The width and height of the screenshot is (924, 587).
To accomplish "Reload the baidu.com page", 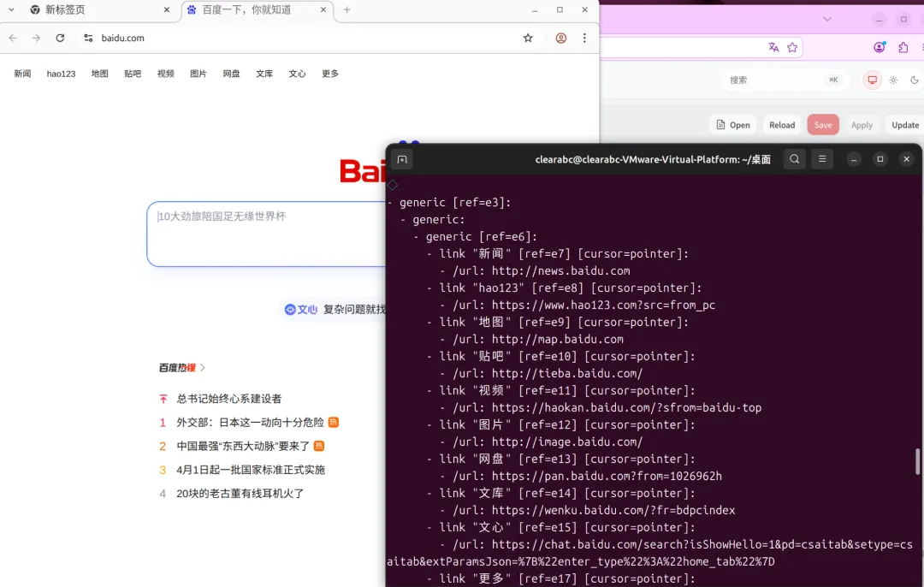I will pyautogui.click(x=60, y=38).
